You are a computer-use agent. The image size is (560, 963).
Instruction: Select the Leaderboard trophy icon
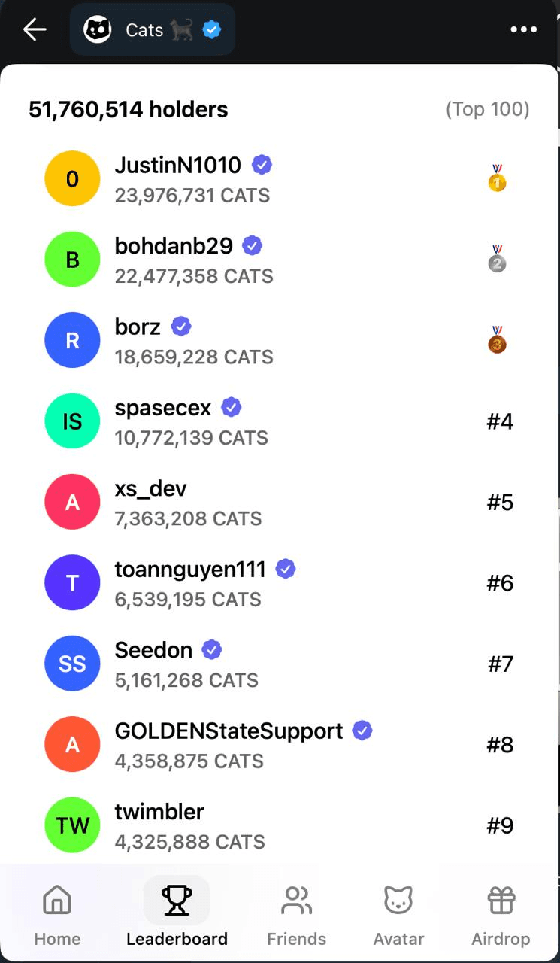click(177, 899)
